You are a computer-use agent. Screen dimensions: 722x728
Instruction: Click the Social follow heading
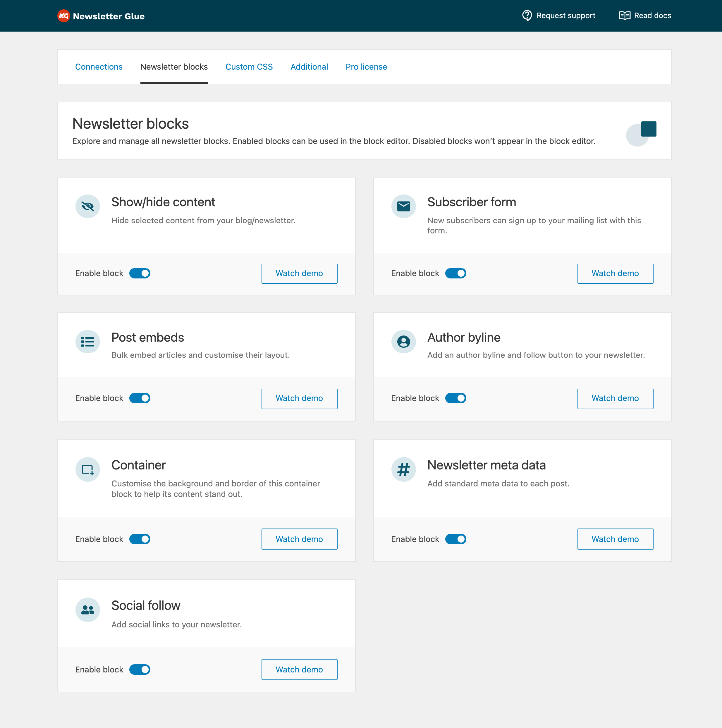pyautogui.click(x=146, y=605)
